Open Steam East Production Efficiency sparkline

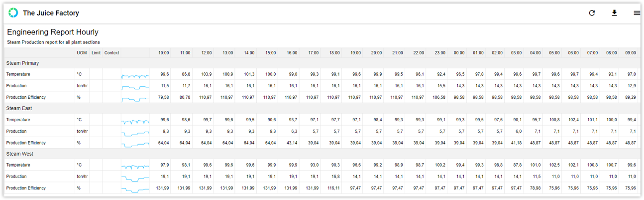click(135, 143)
